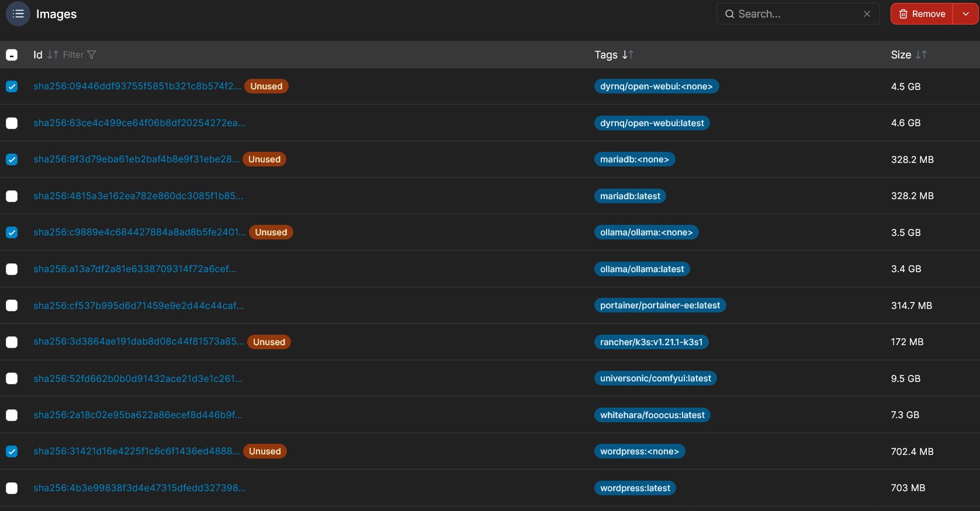This screenshot has height=511, width=980.
Task: Open image sha256:52fd662b0b0d91432ace21d3e1c261 link
Action: coord(138,378)
